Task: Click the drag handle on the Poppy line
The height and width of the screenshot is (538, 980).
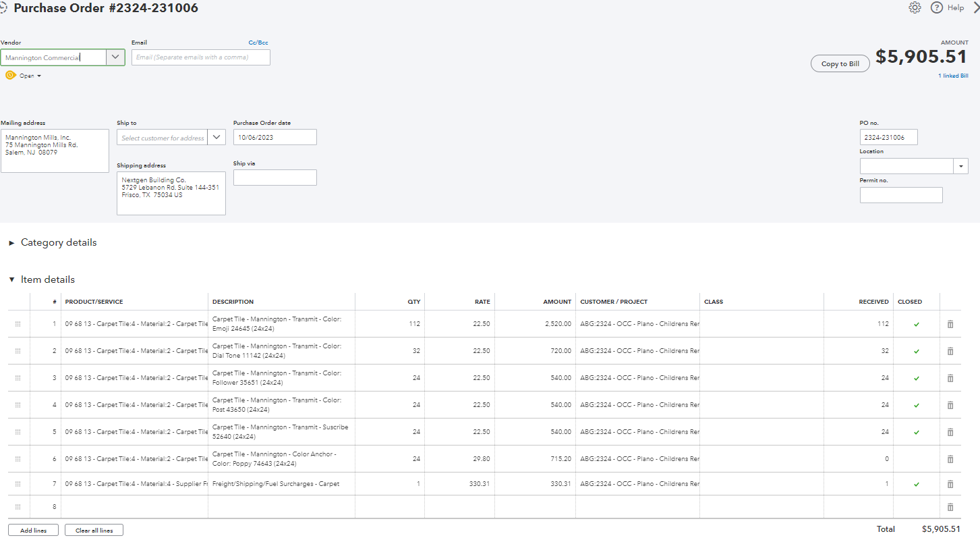Action: [x=18, y=458]
